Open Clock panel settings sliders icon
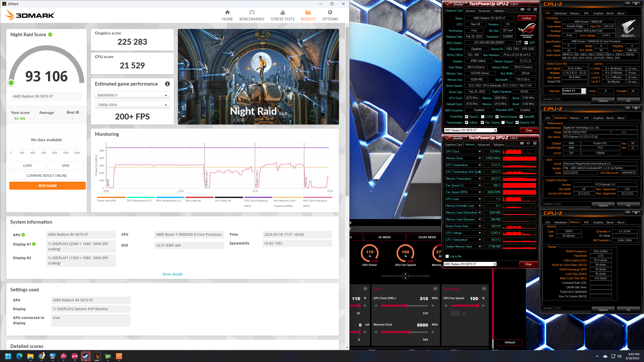Image resolution: width=644 pixels, height=362 pixels. click(x=435, y=289)
